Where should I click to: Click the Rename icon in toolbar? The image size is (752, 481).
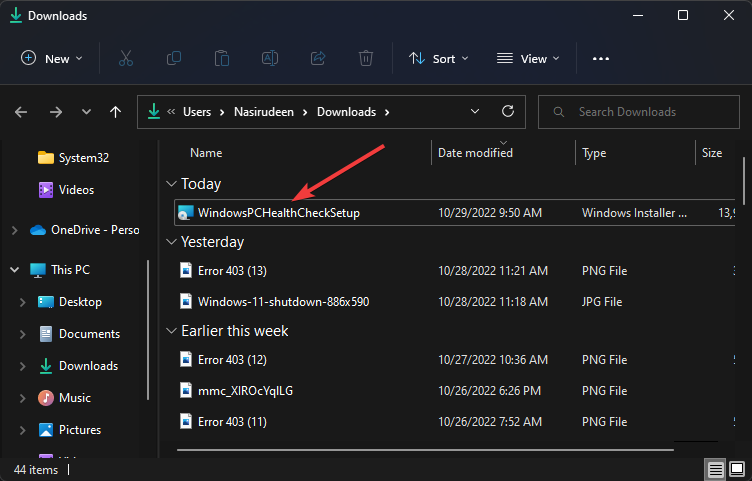coord(270,59)
